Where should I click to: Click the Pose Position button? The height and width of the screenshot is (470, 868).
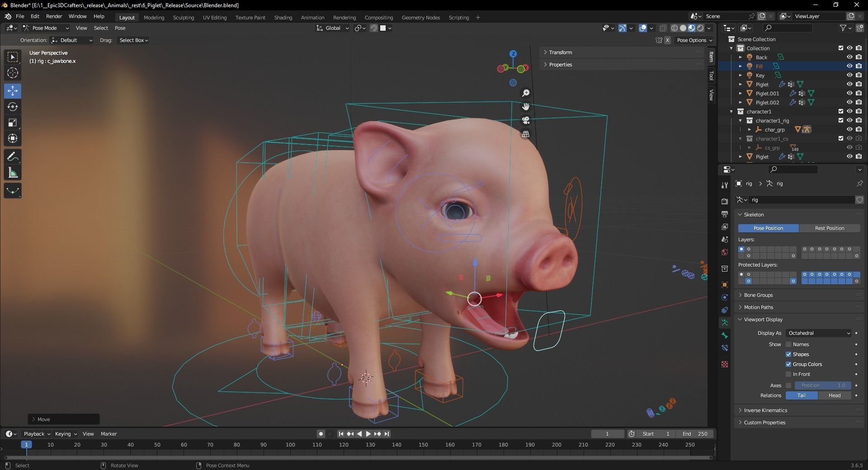click(x=768, y=228)
